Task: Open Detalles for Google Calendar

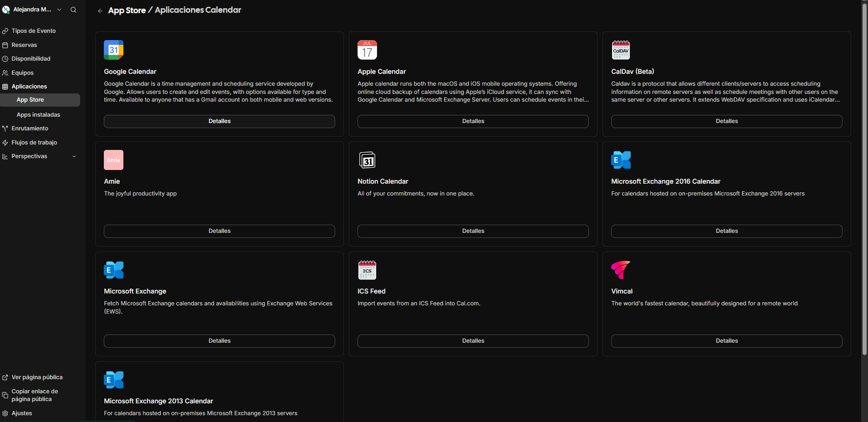Action: coord(219,121)
